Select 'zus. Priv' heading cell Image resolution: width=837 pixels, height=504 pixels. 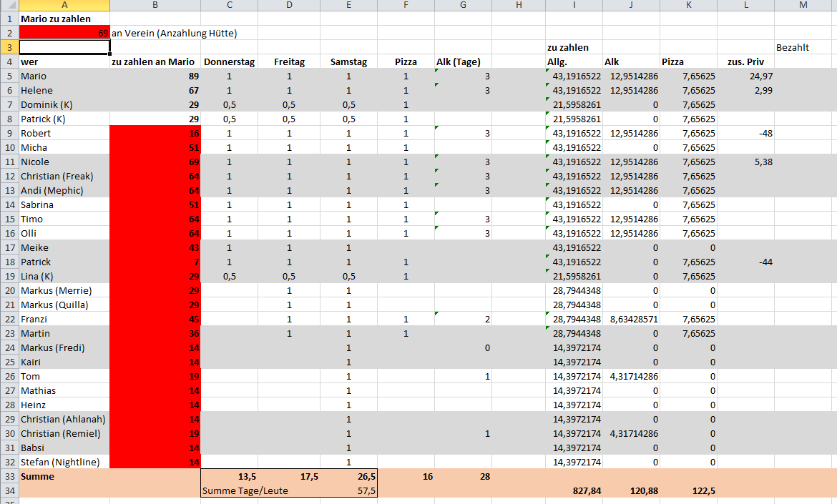(745, 62)
